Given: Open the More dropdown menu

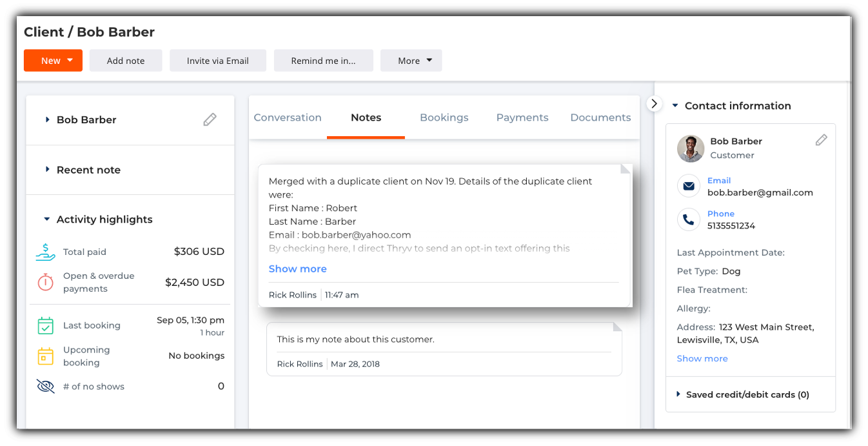Looking at the screenshot, I should pos(411,61).
